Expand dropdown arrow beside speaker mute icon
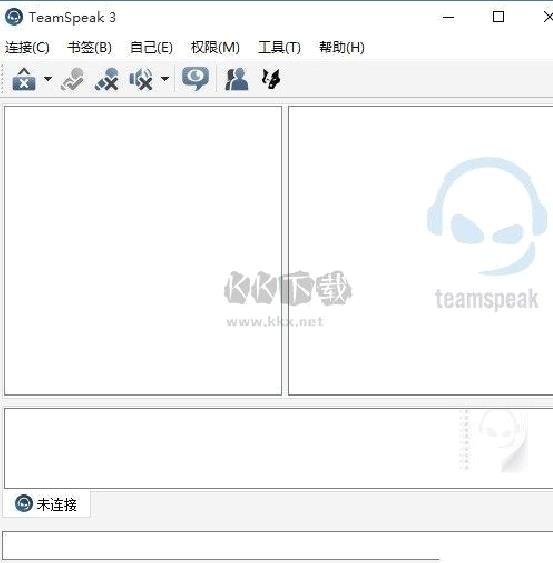This screenshot has width=553, height=563. (165, 79)
